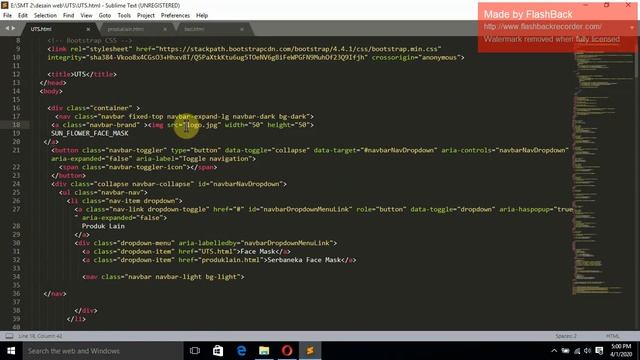Click line number 21 in gutter
Image resolution: width=640 pixels, height=360 pixels.
coord(16,150)
